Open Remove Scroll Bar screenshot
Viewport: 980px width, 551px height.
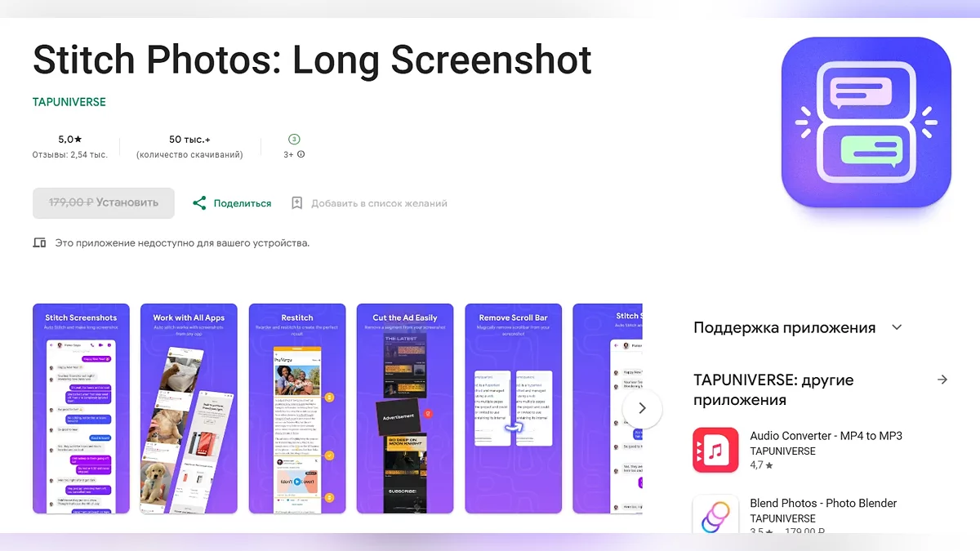[514, 409]
